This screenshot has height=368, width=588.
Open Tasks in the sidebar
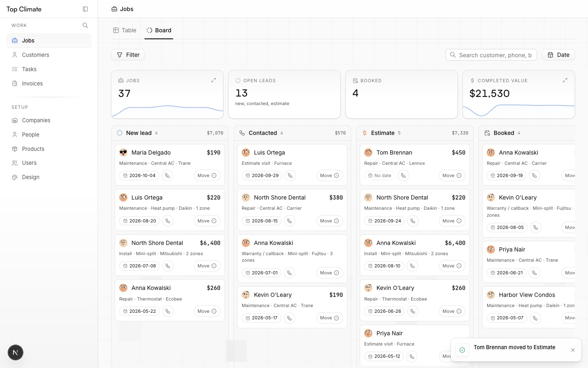pos(49,69)
